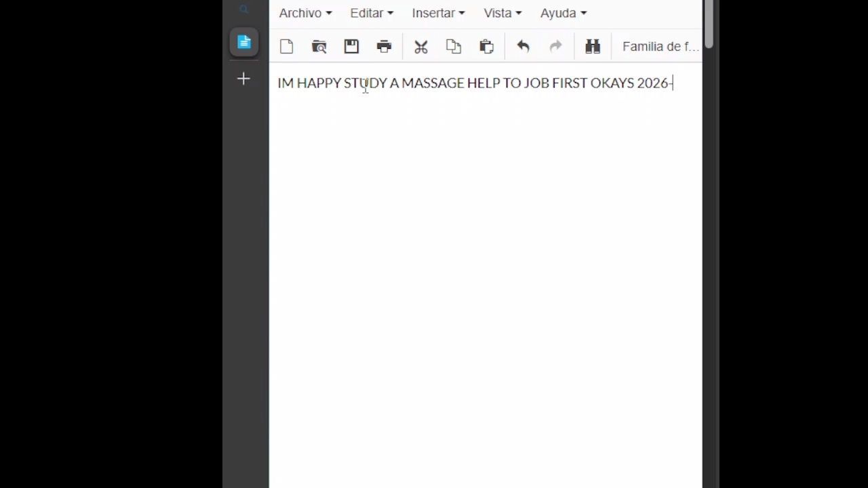
Task: Click the open file folder icon
Action: pos(319,47)
